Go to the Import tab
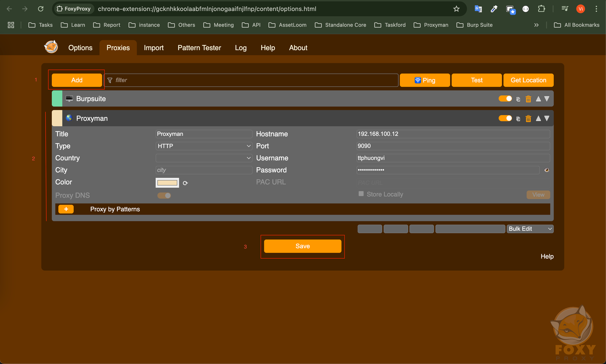This screenshot has width=606, height=364. coord(154,48)
